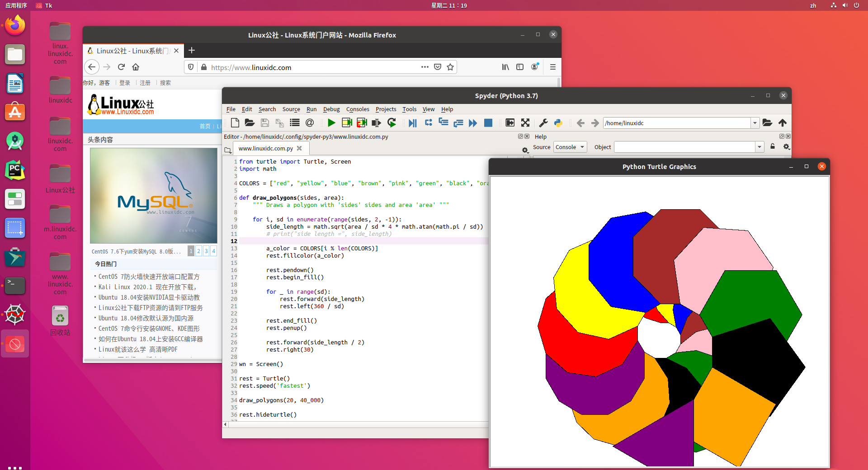
Task: Open Spyder Projects menu
Action: [386, 109]
